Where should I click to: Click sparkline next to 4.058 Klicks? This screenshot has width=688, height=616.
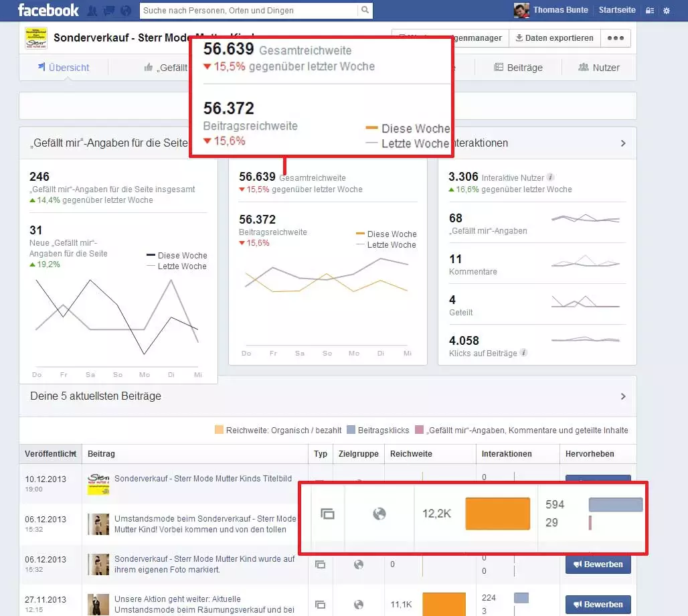(x=586, y=339)
